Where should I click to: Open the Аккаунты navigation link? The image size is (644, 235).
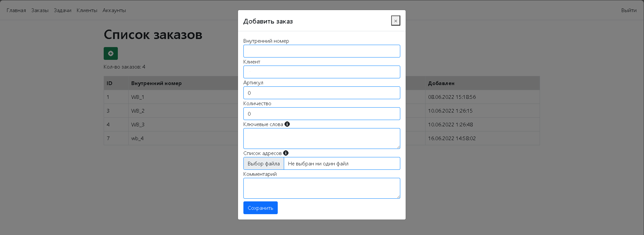pos(114,10)
